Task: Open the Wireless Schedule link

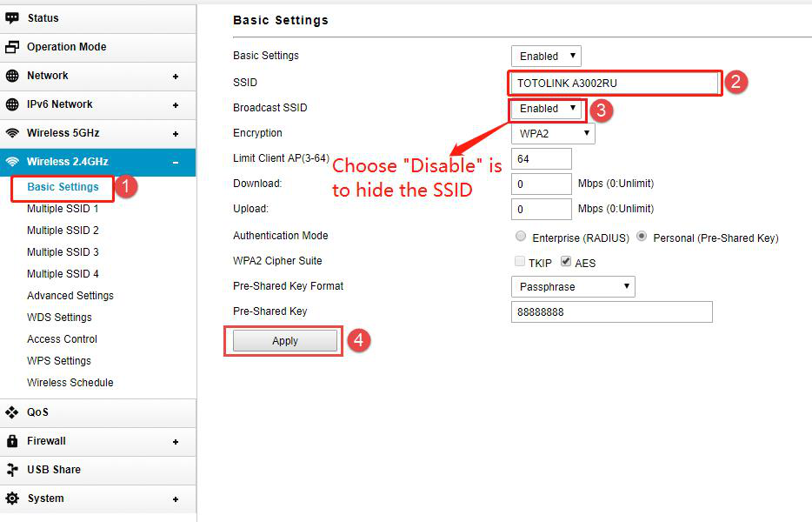Action: (x=70, y=383)
